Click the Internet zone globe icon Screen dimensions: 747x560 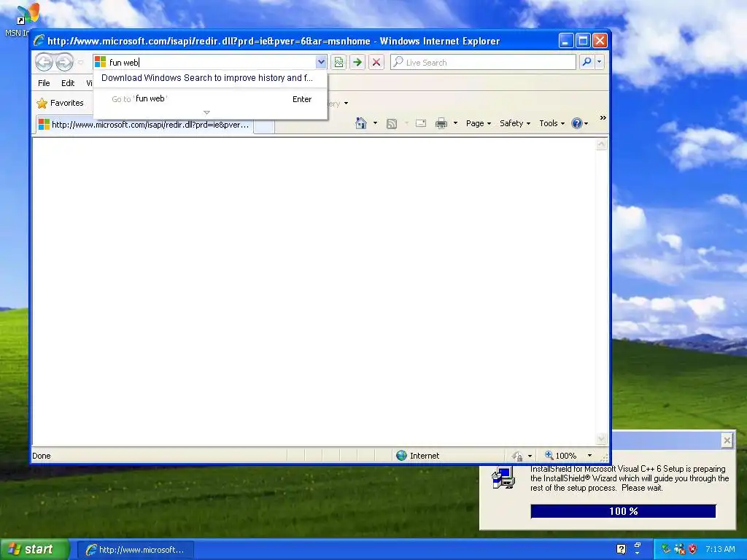[402, 456]
